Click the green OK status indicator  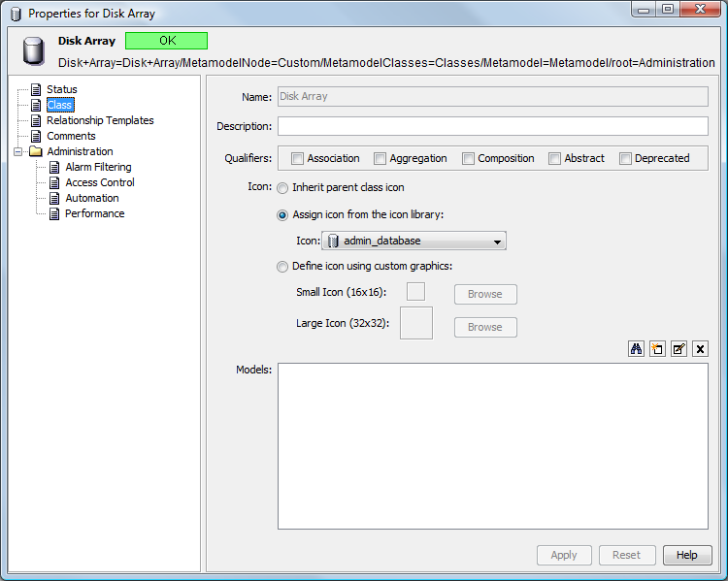[x=166, y=41]
